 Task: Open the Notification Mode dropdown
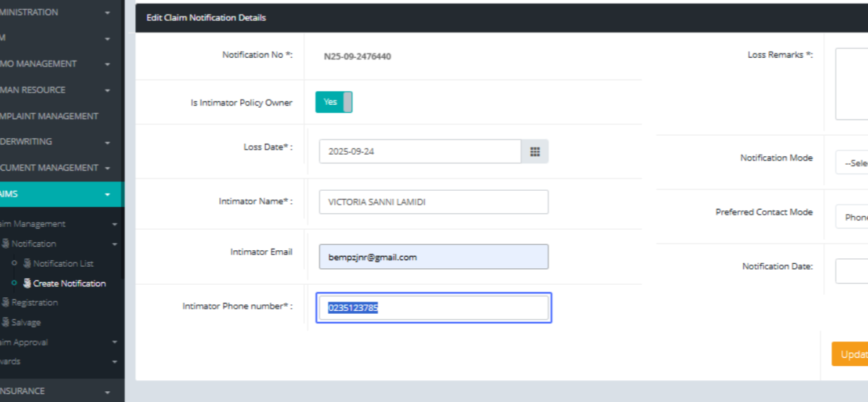(852, 163)
